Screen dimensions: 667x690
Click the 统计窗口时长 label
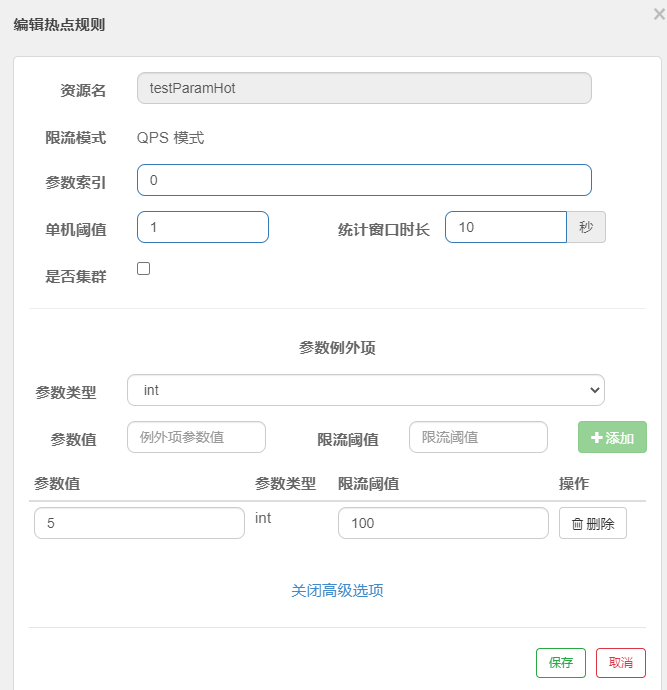384,230
